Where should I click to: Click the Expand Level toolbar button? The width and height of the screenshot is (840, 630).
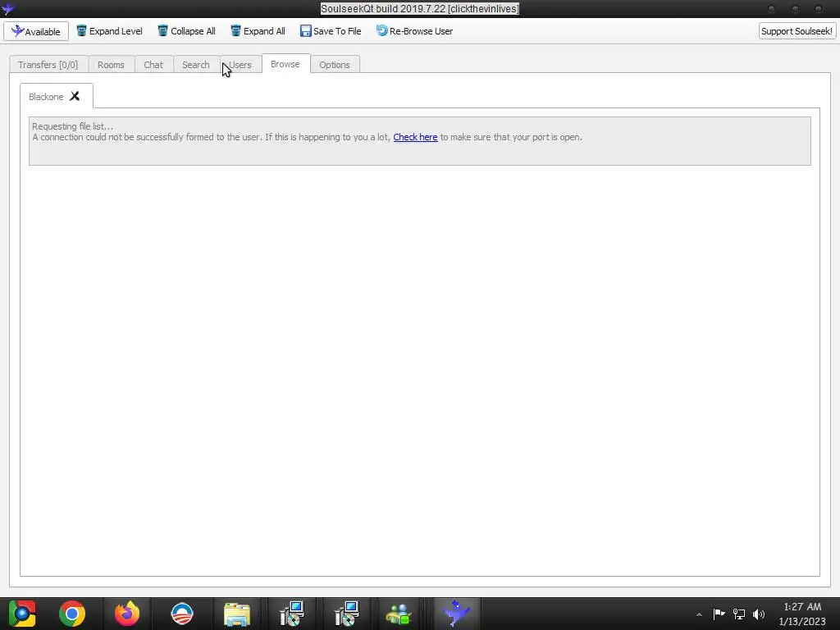tap(109, 31)
